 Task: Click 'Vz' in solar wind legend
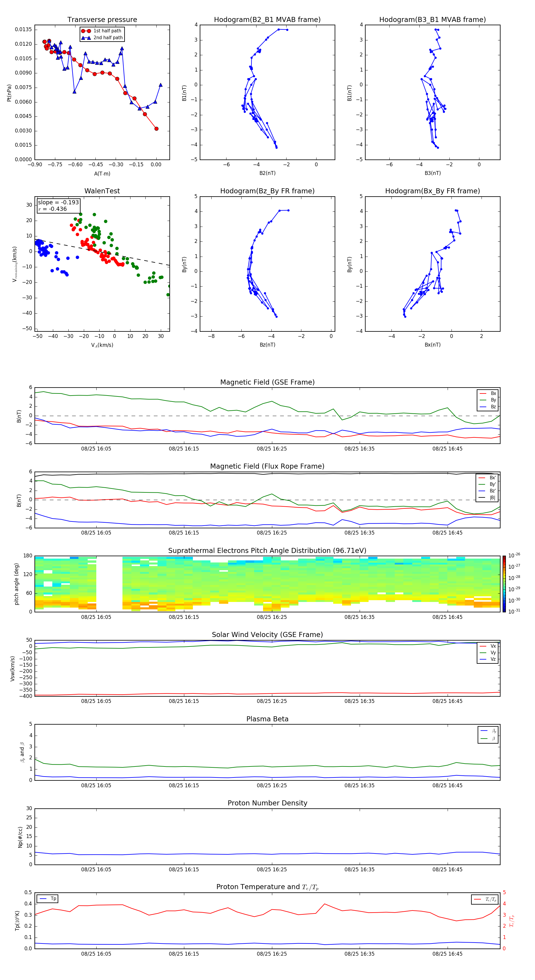[488, 659]
